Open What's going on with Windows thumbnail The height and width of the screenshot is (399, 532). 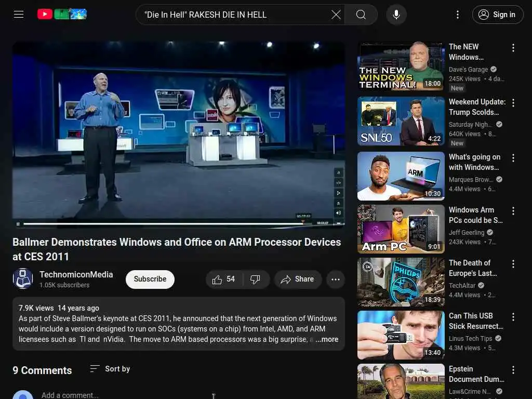(x=401, y=176)
